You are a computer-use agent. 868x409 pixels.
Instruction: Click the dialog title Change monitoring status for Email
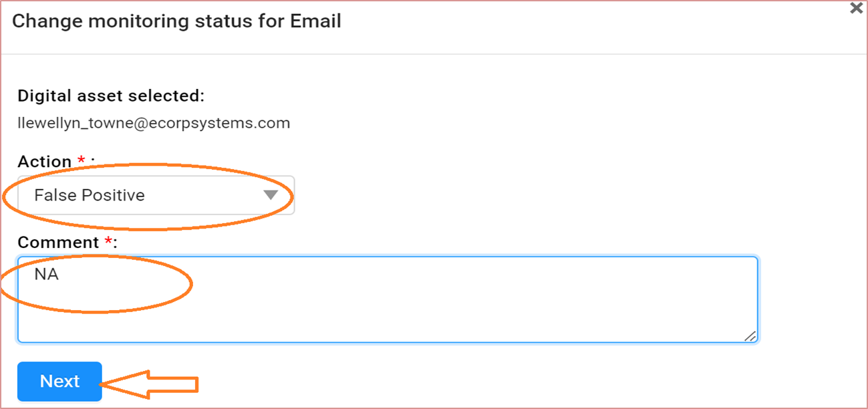(176, 21)
